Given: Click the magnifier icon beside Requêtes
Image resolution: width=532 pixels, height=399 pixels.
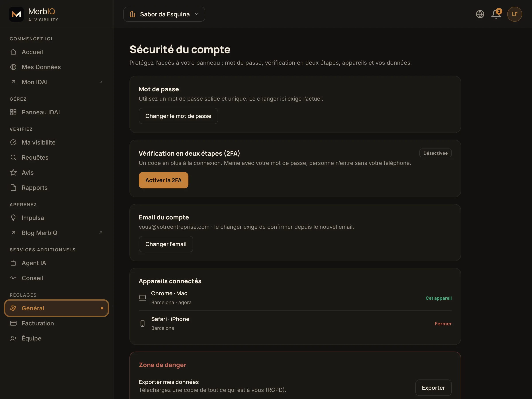Looking at the screenshot, I should click(x=13, y=158).
